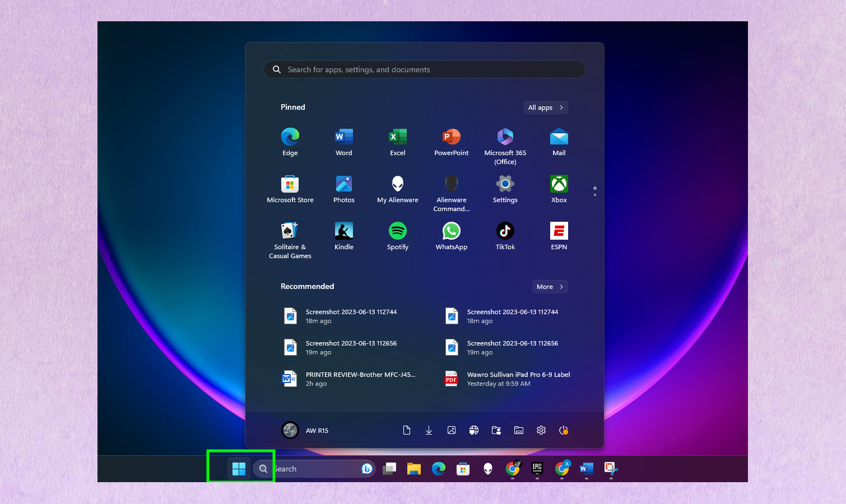Open the Documents folder shortcut icon
The height and width of the screenshot is (504, 846).
[x=407, y=430]
